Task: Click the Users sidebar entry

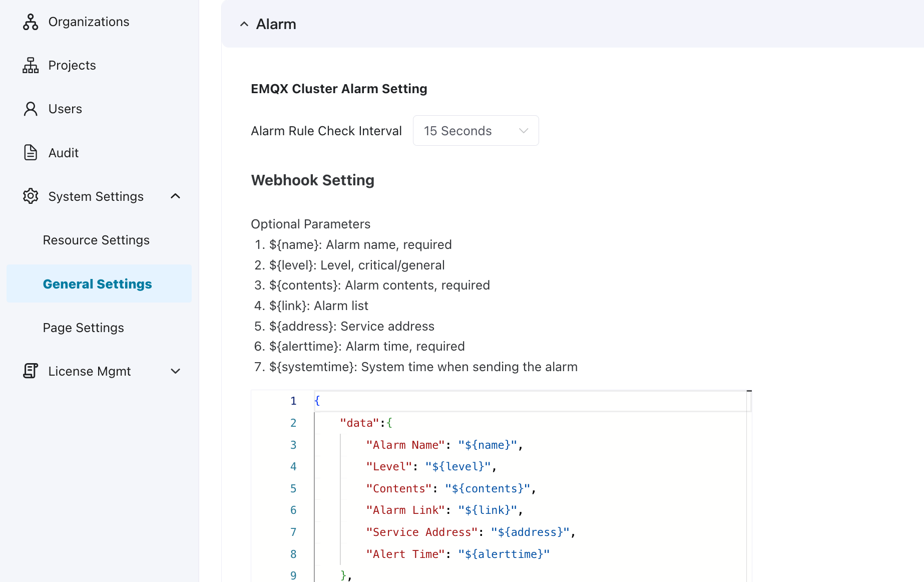Action: click(65, 108)
